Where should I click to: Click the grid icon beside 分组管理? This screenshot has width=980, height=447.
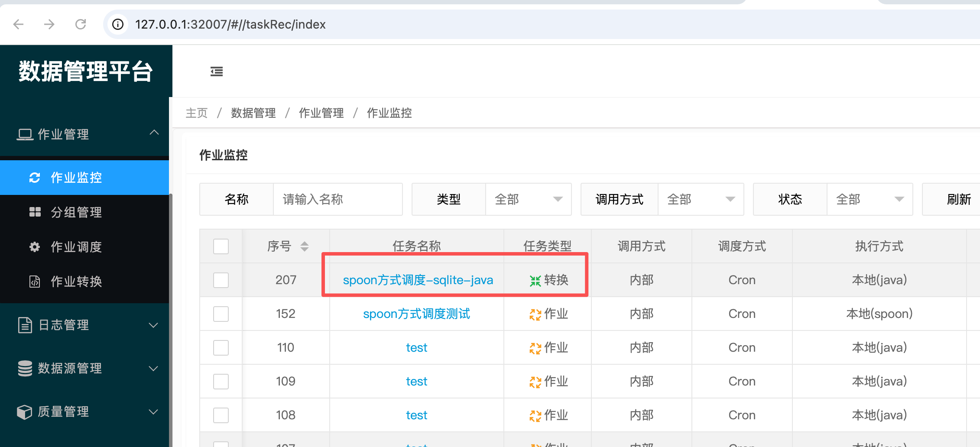click(35, 212)
